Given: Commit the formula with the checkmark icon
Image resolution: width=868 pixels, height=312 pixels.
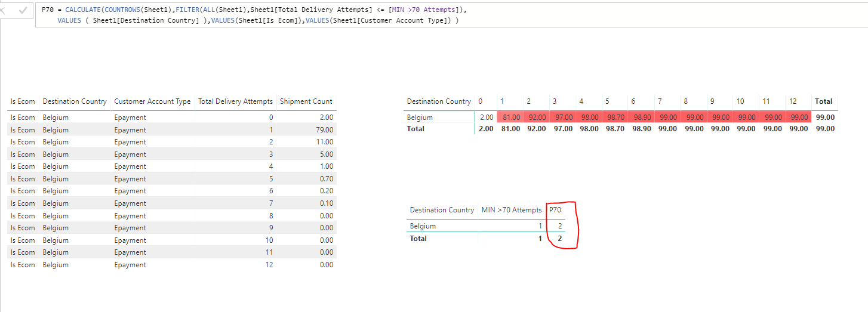Looking at the screenshot, I should point(23,10).
